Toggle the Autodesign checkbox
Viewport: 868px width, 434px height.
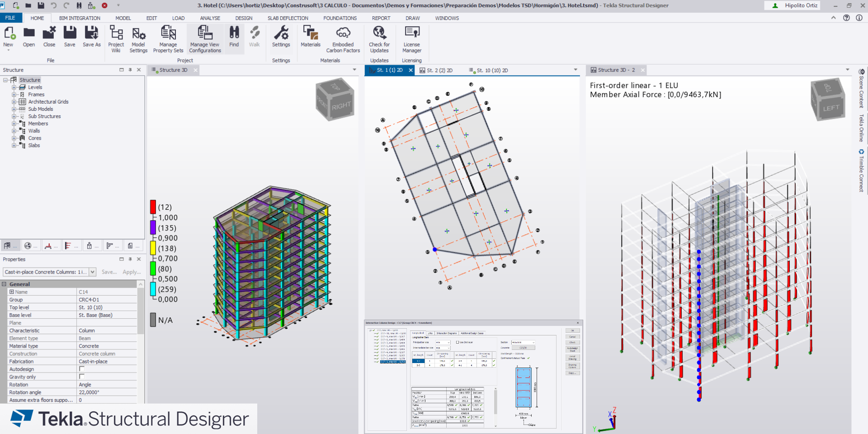pyautogui.click(x=82, y=369)
